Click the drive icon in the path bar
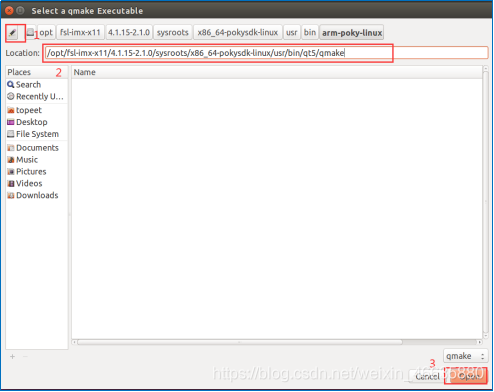Viewport: 494px width, 392px height. point(30,33)
